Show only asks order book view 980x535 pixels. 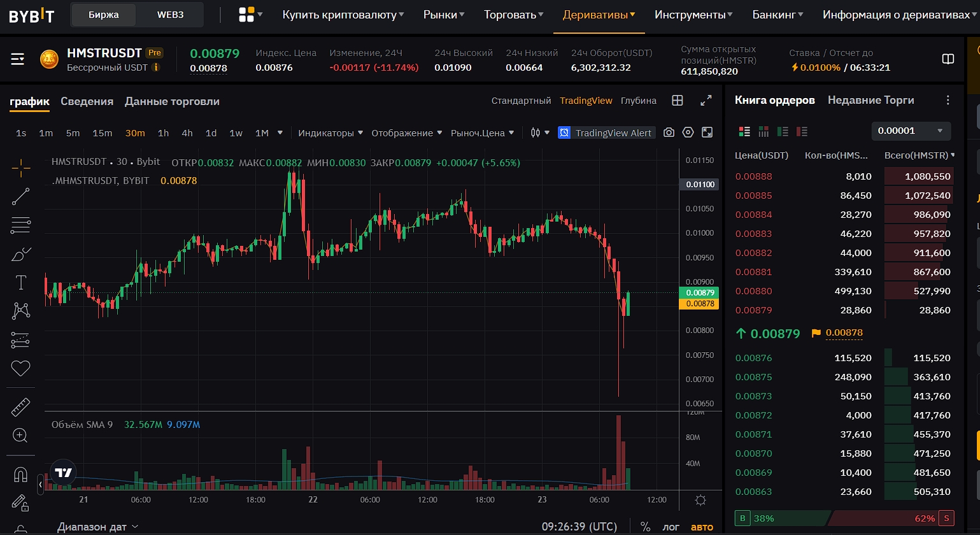(802, 131)
